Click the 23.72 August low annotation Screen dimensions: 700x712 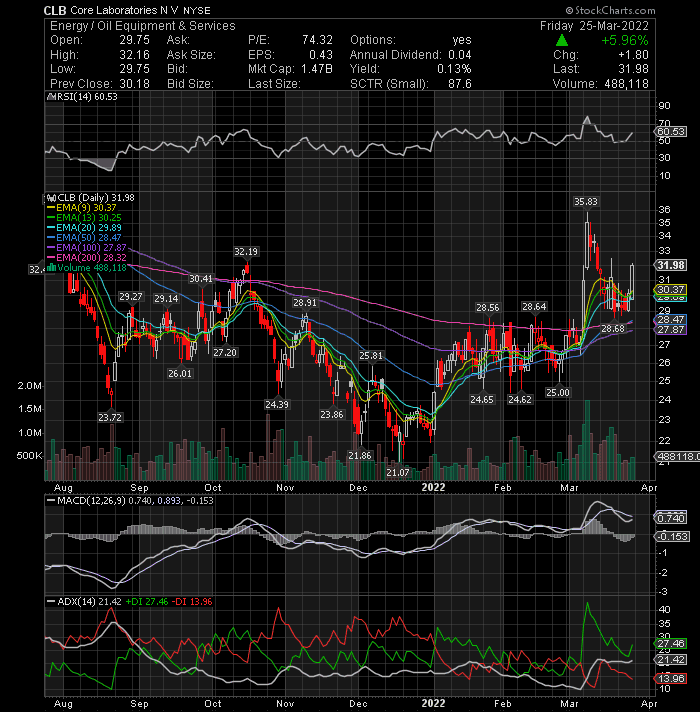(110, 418)
